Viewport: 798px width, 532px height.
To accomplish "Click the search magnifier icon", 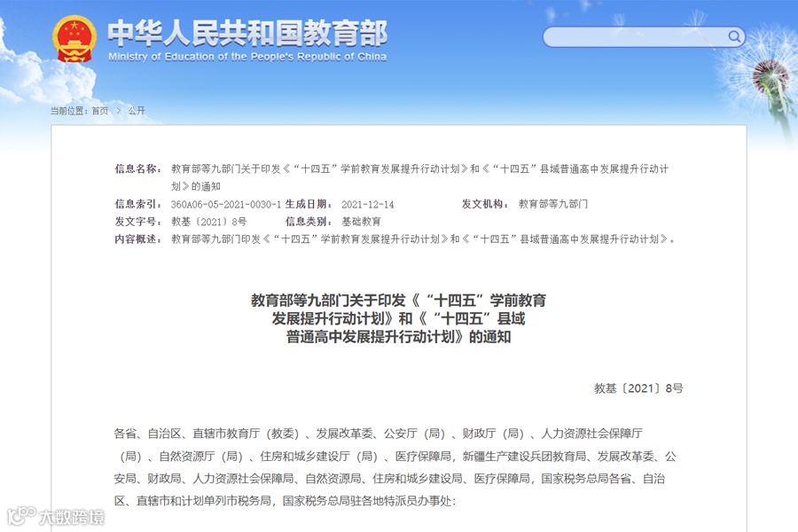I will pos(733,36).
